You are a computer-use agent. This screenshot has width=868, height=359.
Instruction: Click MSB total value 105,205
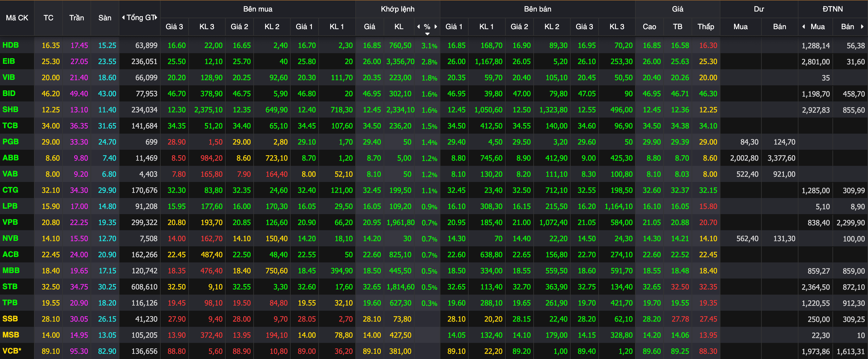coord(144,335)
